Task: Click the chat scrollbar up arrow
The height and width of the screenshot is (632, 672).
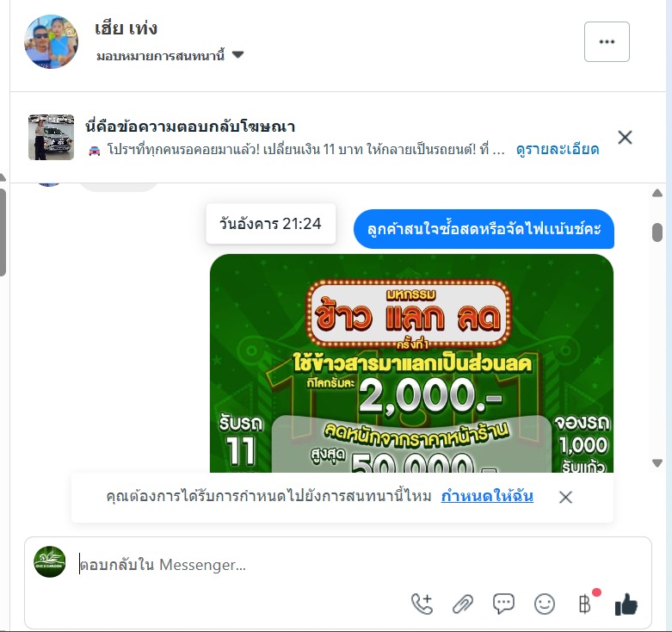Action: pyautogui.click(x=657, y=194)
